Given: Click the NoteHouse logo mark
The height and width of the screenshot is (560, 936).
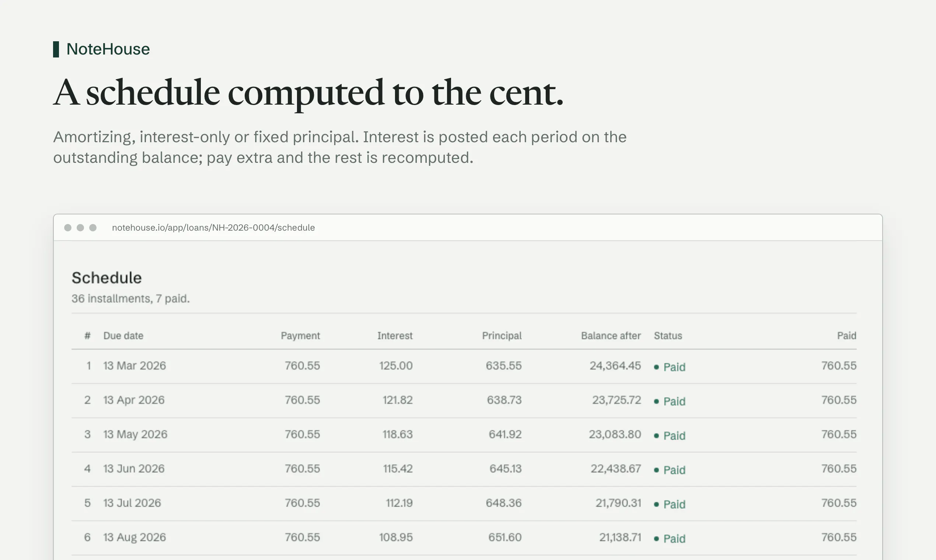Looking at the screenshot, I should tap(56, 49).
